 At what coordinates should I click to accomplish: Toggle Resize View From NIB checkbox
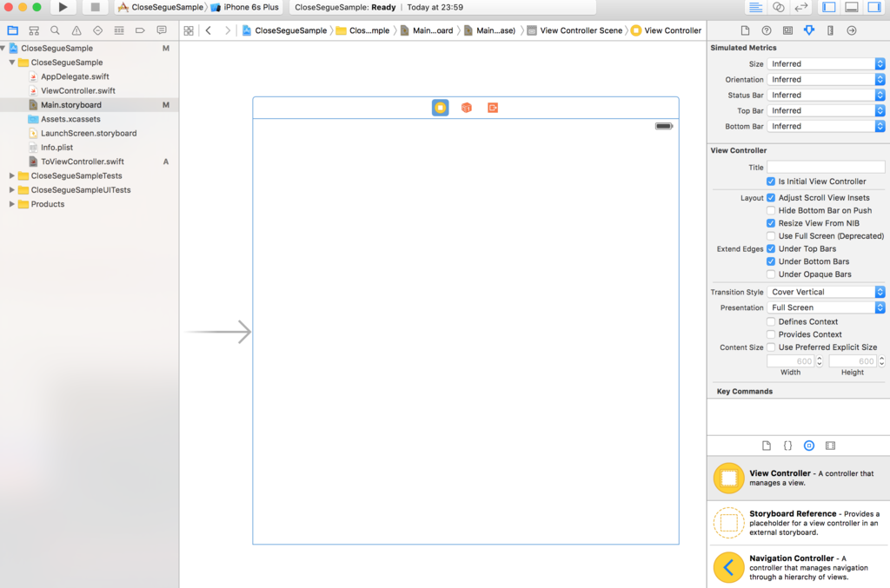[771, 223]
